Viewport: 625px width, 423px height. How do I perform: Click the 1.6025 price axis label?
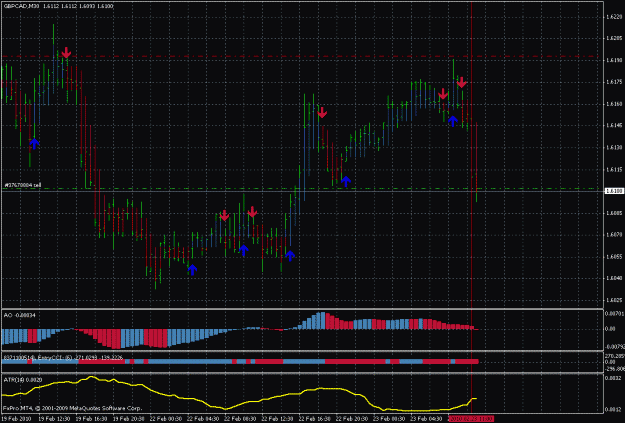(614, 301)
